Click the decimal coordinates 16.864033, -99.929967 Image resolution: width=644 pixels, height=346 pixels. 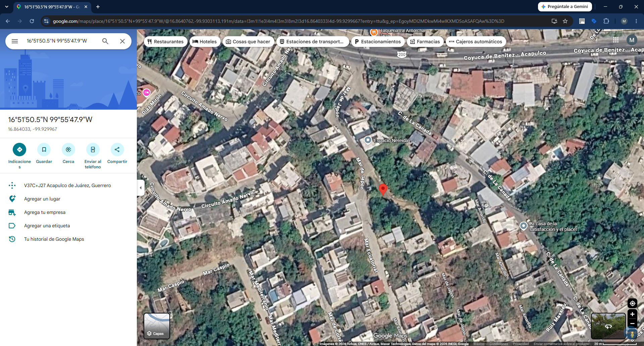(x=33, y=129)
